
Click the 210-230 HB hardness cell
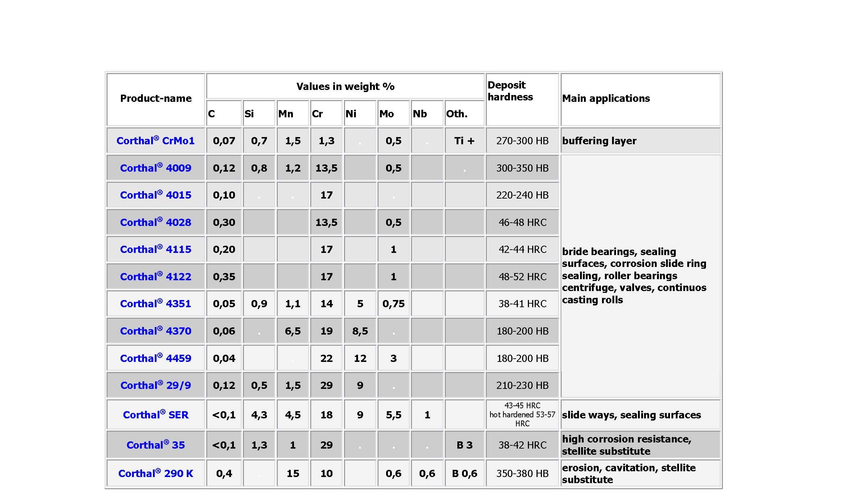click(522, 385)
